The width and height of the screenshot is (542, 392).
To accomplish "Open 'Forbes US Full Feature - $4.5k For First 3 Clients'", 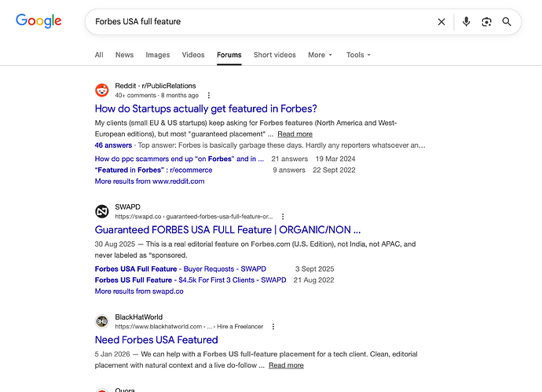I will click(x=190, y=280).
